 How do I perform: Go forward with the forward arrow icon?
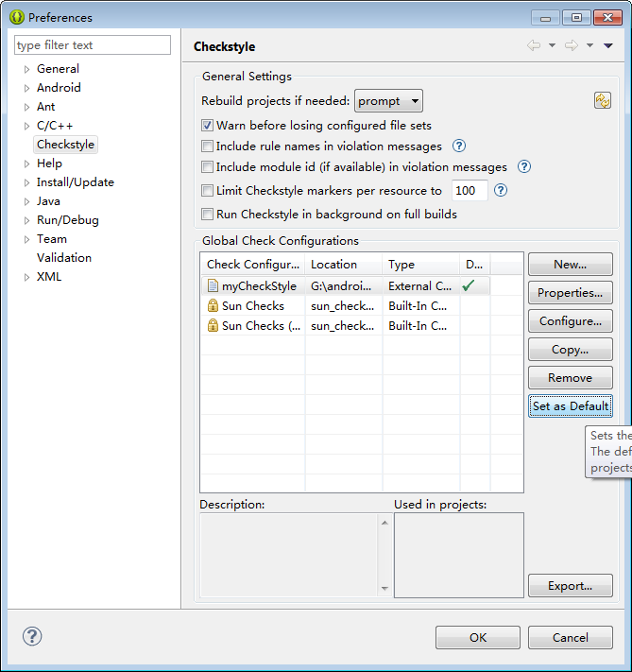click(x=572, y=45)
